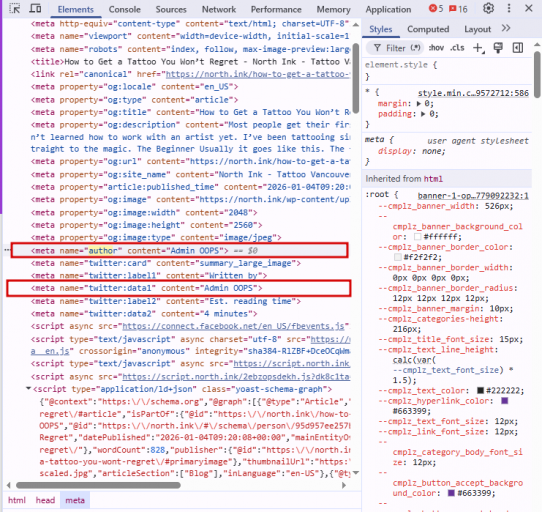Toggle rendering emulations paintbrush icon

498,48
